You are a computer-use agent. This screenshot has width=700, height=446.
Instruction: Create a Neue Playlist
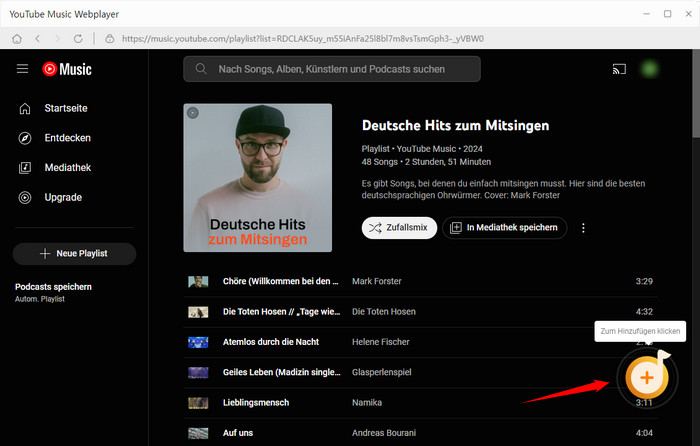[74, 254]
